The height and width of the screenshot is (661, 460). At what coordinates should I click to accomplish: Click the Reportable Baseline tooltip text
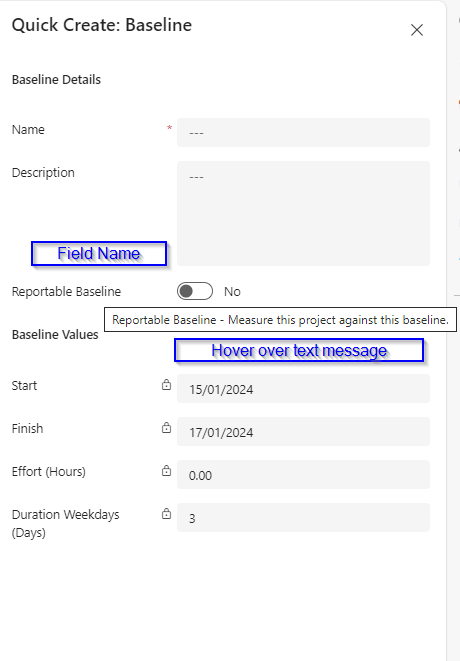280,320
